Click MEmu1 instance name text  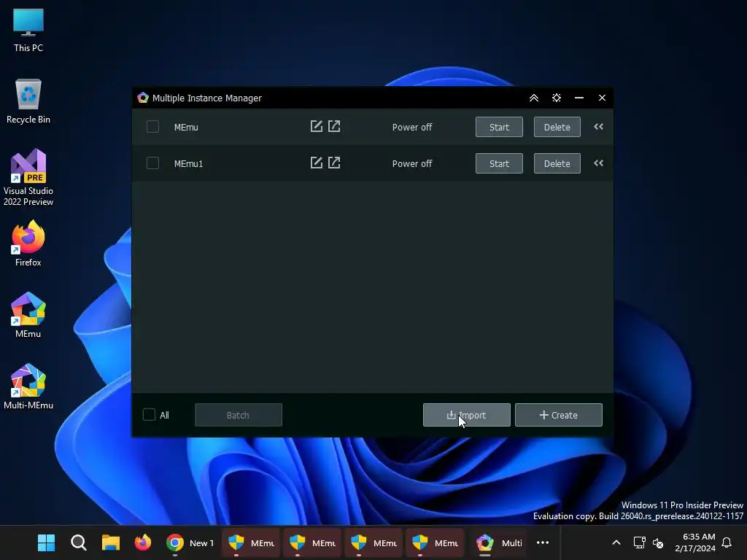[x=189, y=164]
